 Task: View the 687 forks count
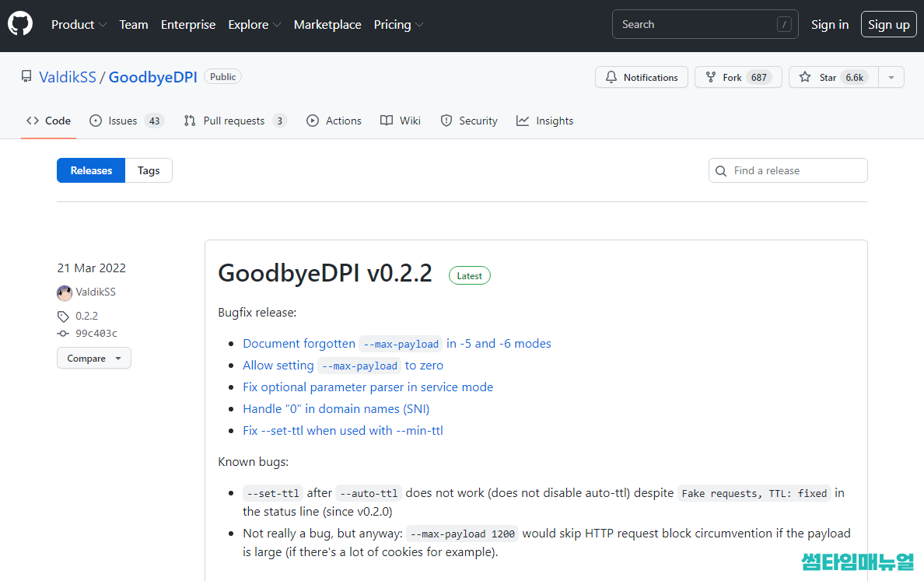[x=759, y=77]
